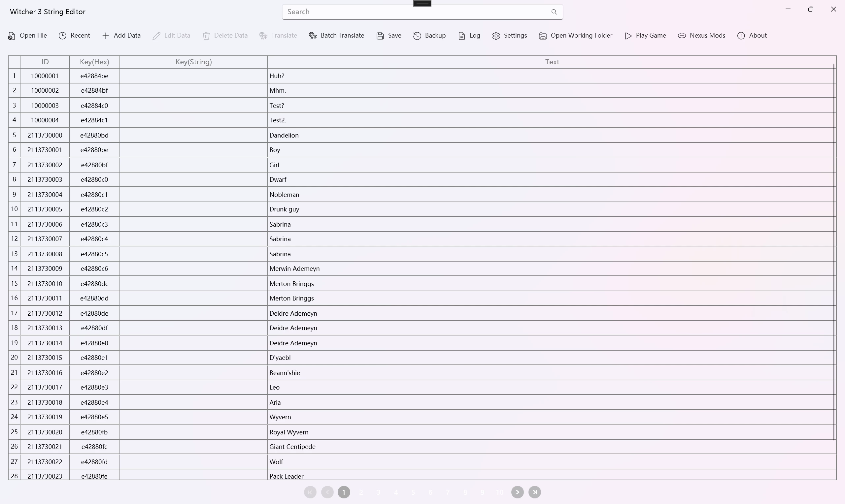Click ID cell 10000001

tap(45, 76)
